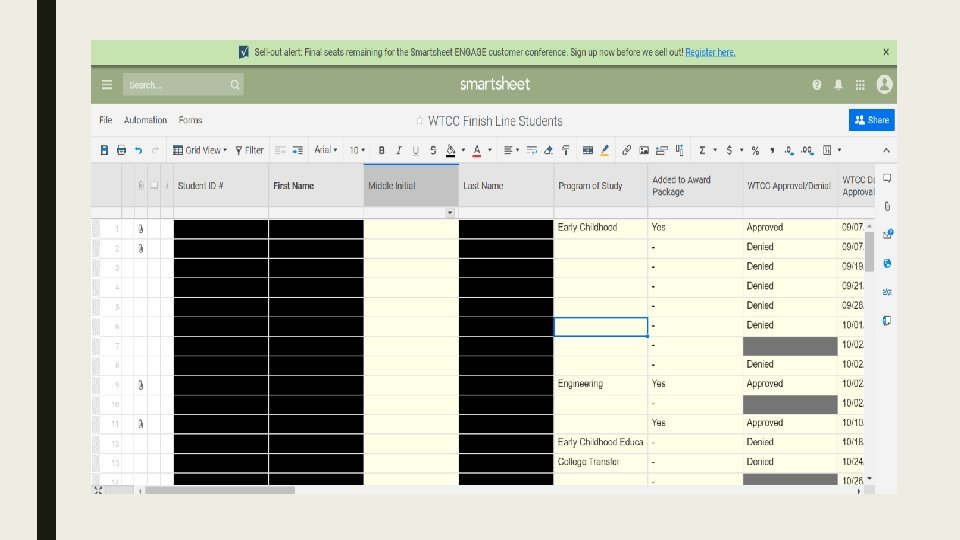Screen dimensions: 960x540
Task: Follow the "Register here" link
Action: pyautogui.click(x=710, y=52)
